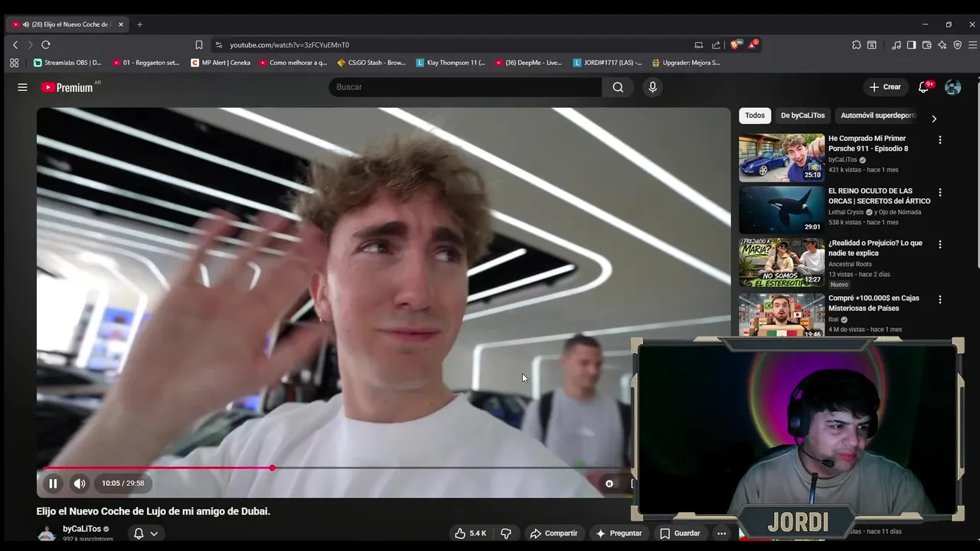Open the byCaLiTos channel name
The width and height of the screenshot is (980, 551).
[x=82, y=529]
